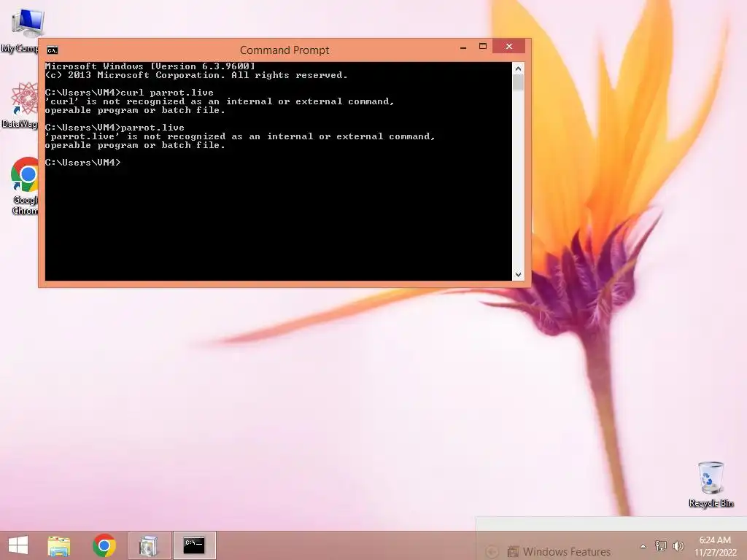Click the "'parrot.live' is not recognized" line
This screenshot has width=747, height=560.
coord(239,136)
